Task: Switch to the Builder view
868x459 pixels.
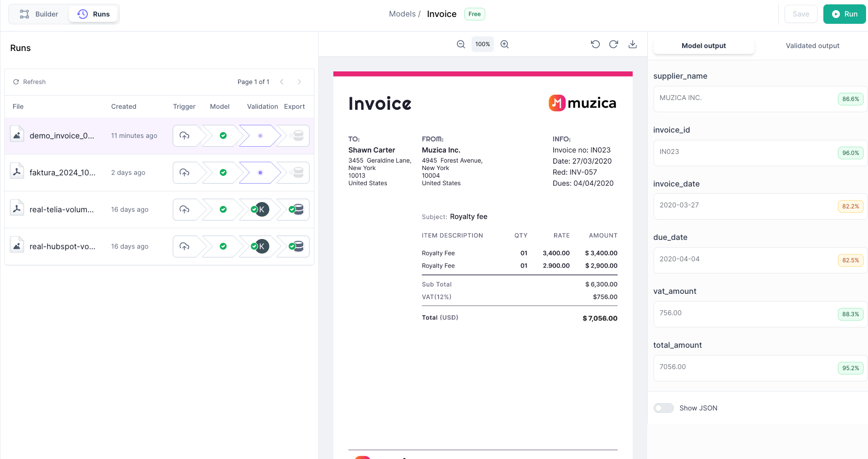Action: (x=39, y=14)
